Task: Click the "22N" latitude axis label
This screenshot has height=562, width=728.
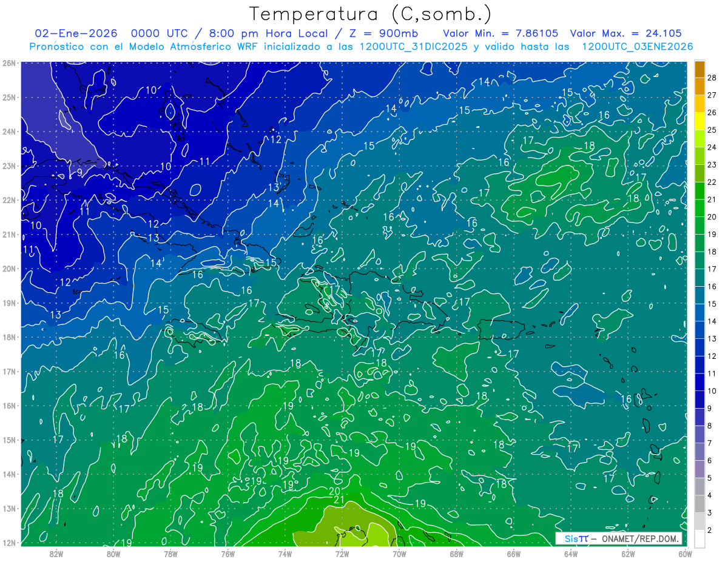Action: (9, 200)
